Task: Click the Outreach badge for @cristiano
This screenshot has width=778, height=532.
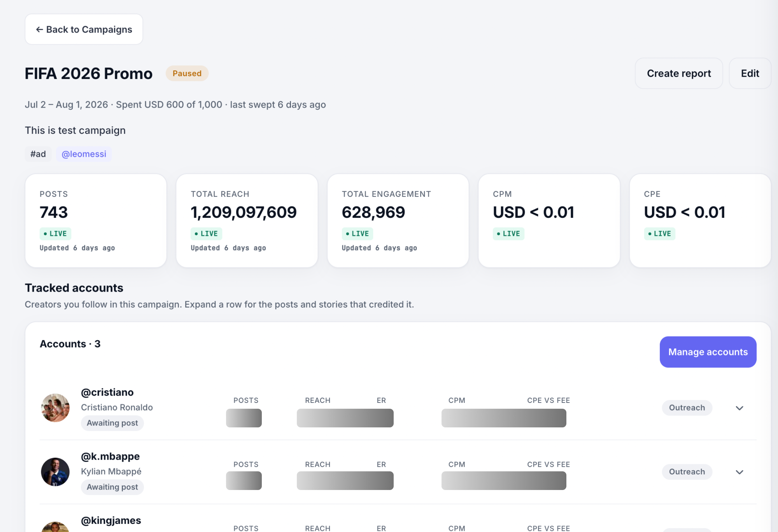Action: [x=687, y=408]
